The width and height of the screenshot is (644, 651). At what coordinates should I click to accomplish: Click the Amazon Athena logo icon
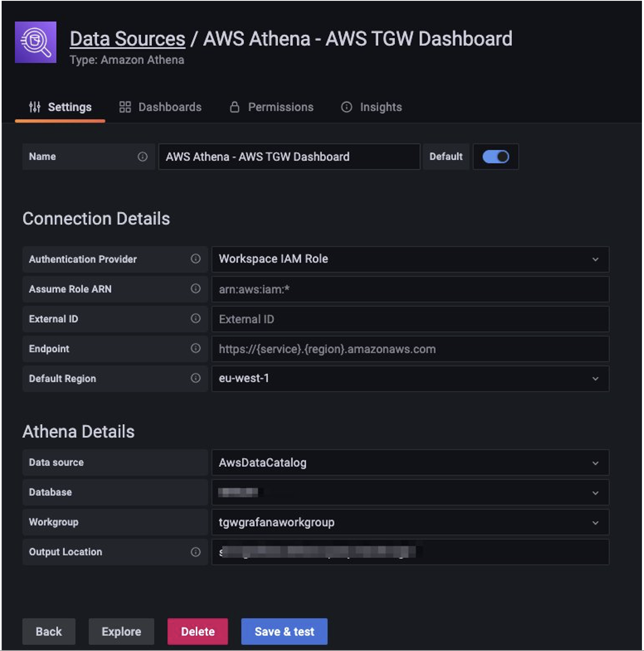pos(36,42)
